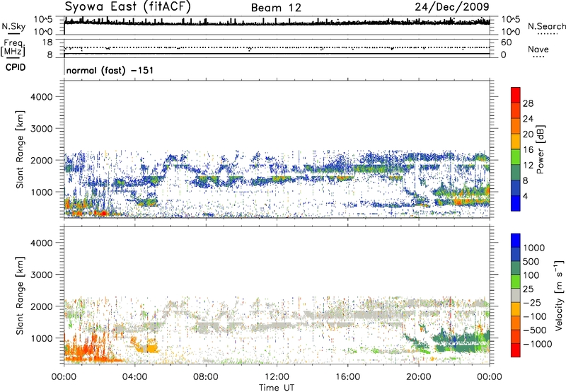This screenshot has height=392, width=566.
Task: Click the gray -25 to 25 velocity swatch
Action: point(516,295)
